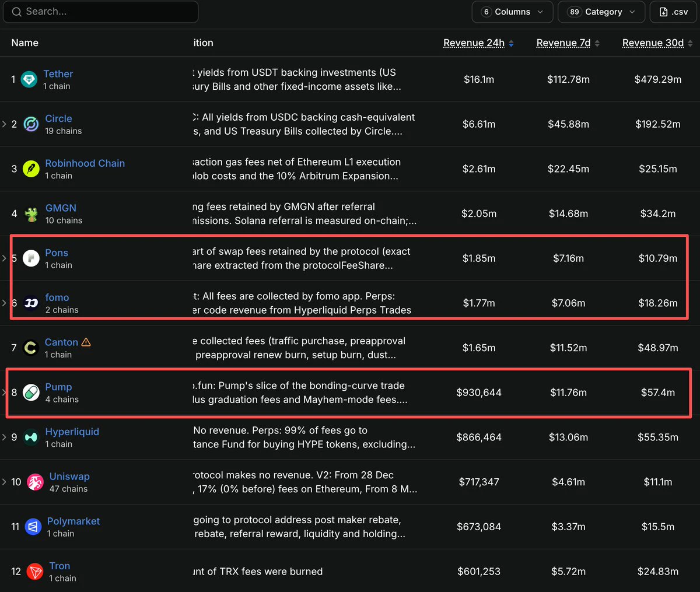
Task: Expand the Hyperliquid row chevron
Action: [4, 437]
